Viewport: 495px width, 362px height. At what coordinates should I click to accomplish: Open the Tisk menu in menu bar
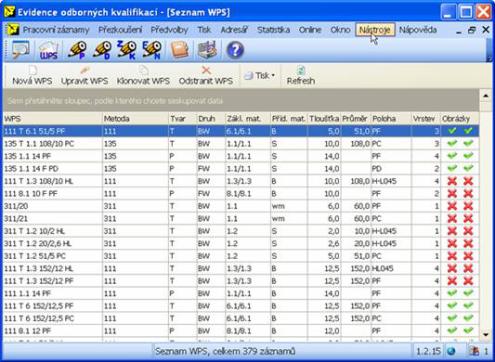(204, 30)
